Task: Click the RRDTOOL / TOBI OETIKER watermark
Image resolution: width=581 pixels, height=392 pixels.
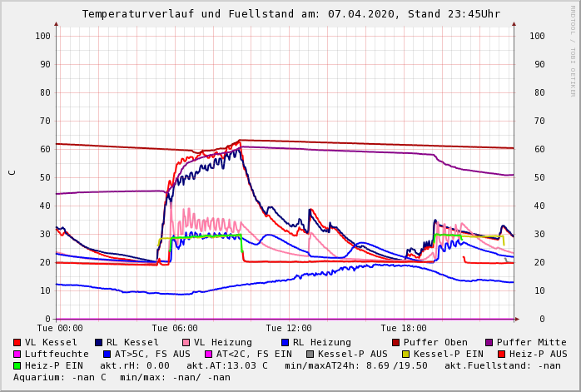Action: coord(573,50)
